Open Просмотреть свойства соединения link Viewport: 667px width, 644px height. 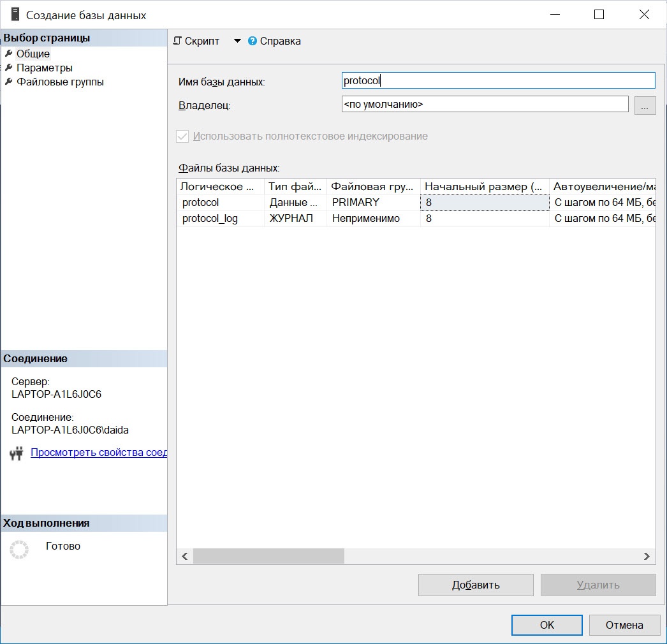click(98, 453)
